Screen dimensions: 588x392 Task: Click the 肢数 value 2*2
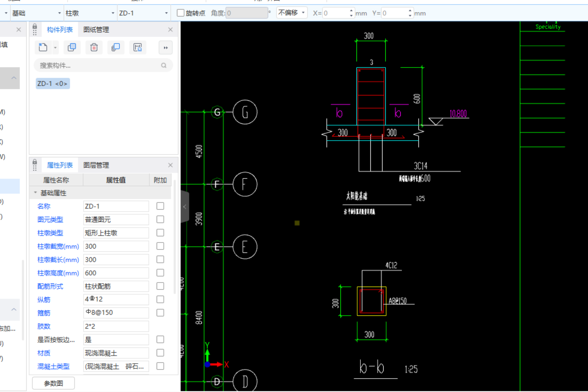click(x=116, y=326)
